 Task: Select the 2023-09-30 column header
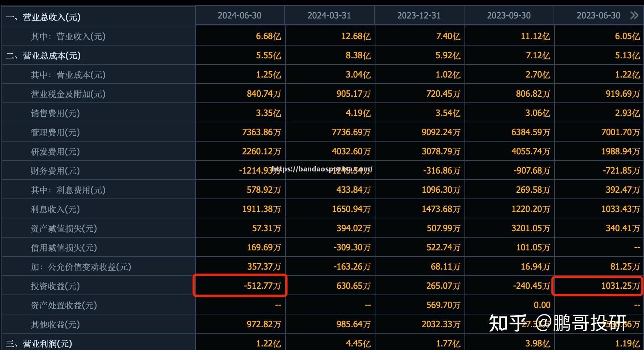[509, 16]
